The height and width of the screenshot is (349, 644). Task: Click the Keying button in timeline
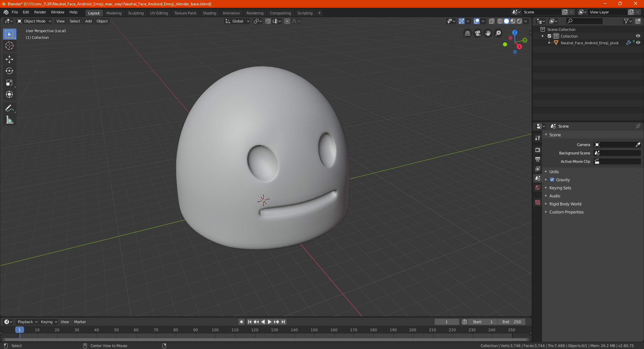tap(49, 322)
